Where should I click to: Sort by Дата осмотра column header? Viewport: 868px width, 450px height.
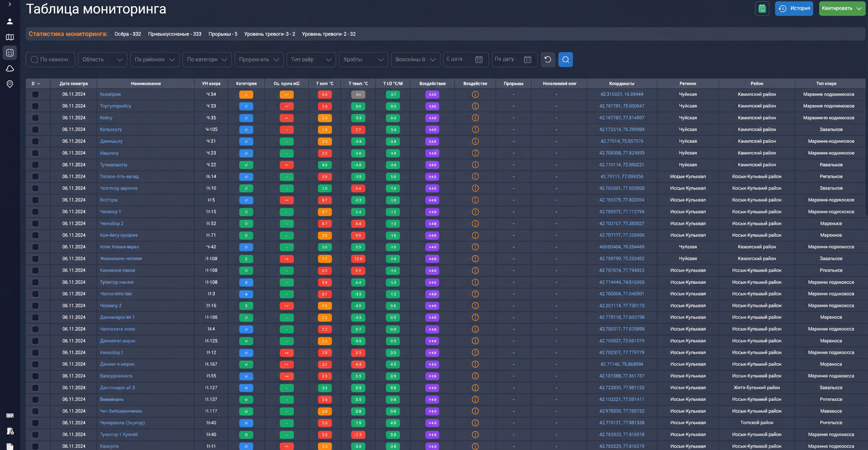(x=73, y=84)
